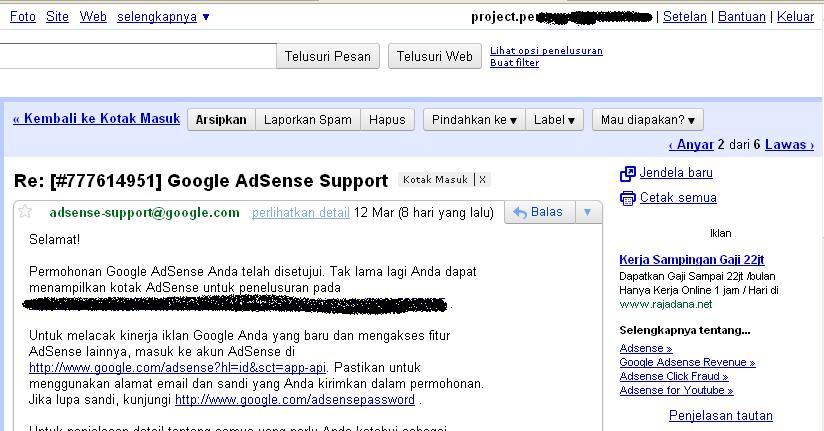Open Google Adsense Revenue » link

(687, 362)
